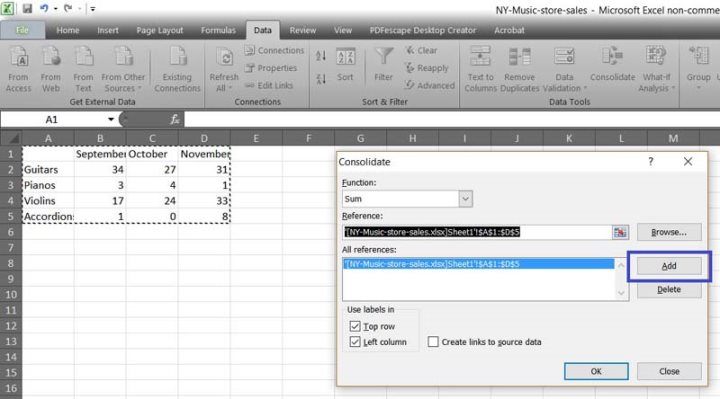
Task: Select column B header
Action: [x=100, y=138]
